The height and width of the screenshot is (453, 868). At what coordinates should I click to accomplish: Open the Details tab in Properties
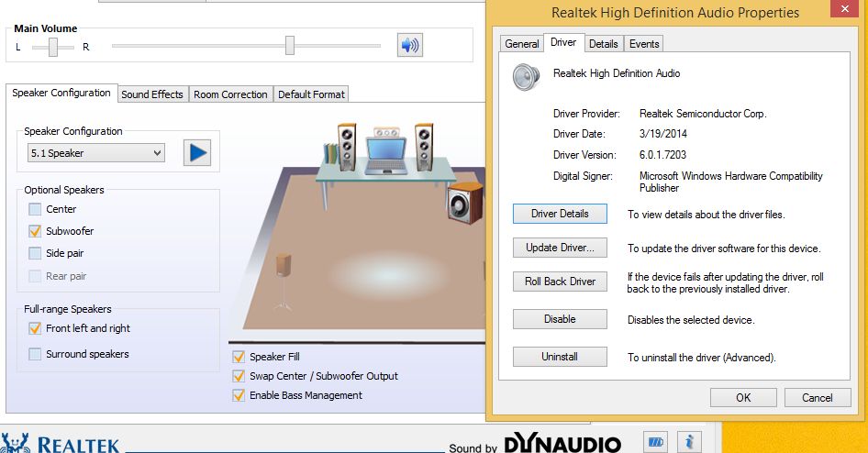[604, 44]
